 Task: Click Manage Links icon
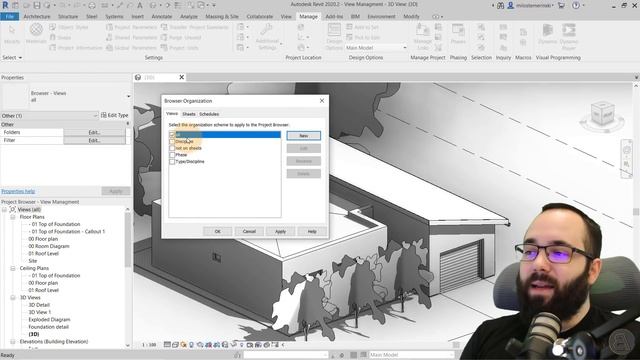[x=422, y=30]
